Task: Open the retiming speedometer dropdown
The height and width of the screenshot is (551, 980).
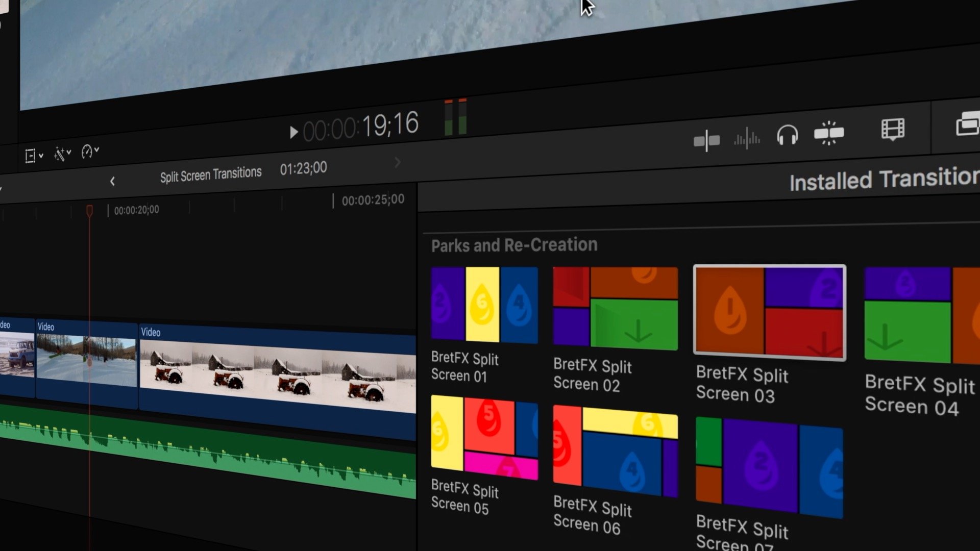Action: click(x=90, y=151)
